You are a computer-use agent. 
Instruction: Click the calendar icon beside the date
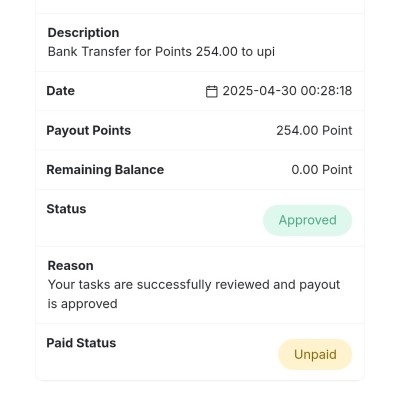(212, 91)
